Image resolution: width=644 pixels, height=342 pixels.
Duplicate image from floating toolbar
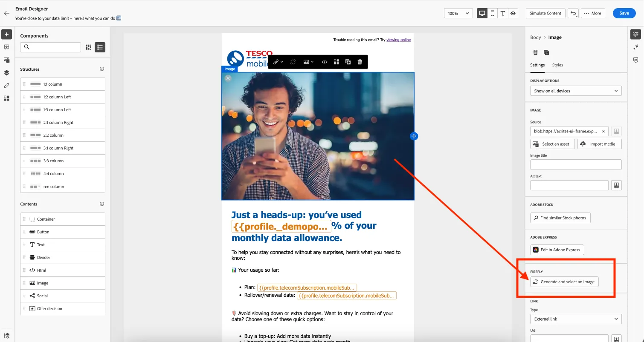[348, 62]
